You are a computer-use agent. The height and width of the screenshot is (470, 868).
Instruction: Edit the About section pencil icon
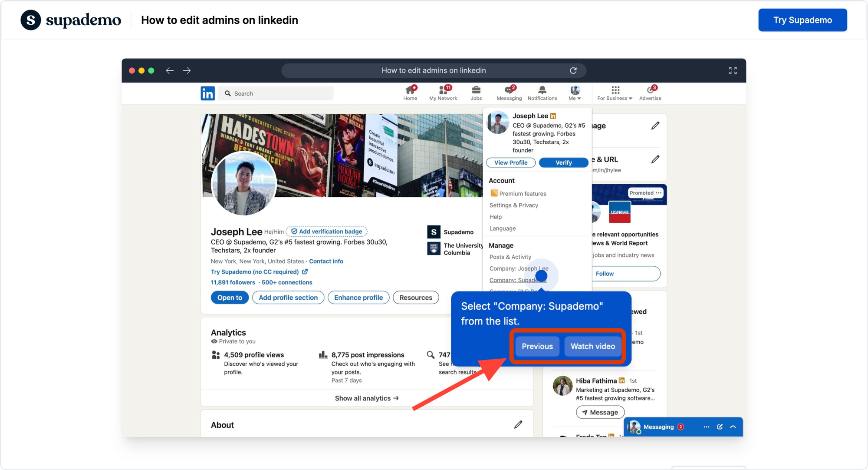pyautogui.click(x=518, y=425)
